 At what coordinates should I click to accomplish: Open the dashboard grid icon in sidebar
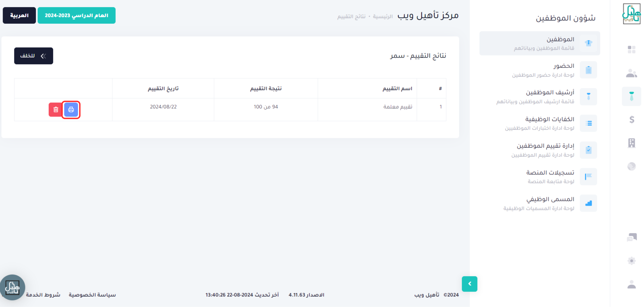[x=631, y=49]
